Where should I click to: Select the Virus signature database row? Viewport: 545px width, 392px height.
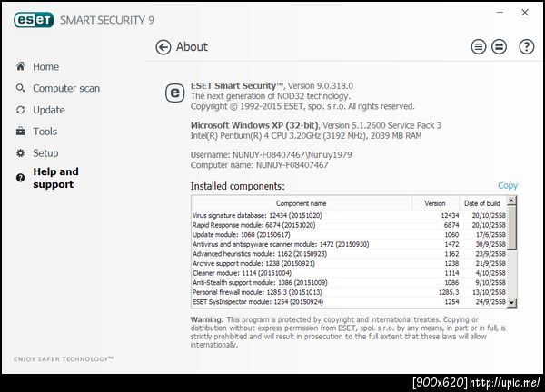pyautogui.click(x=300, y=215)
